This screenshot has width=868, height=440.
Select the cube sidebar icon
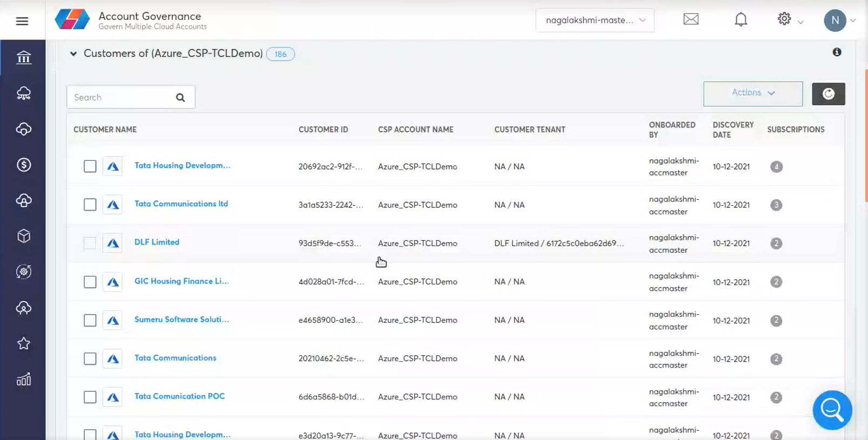(23, 236)
